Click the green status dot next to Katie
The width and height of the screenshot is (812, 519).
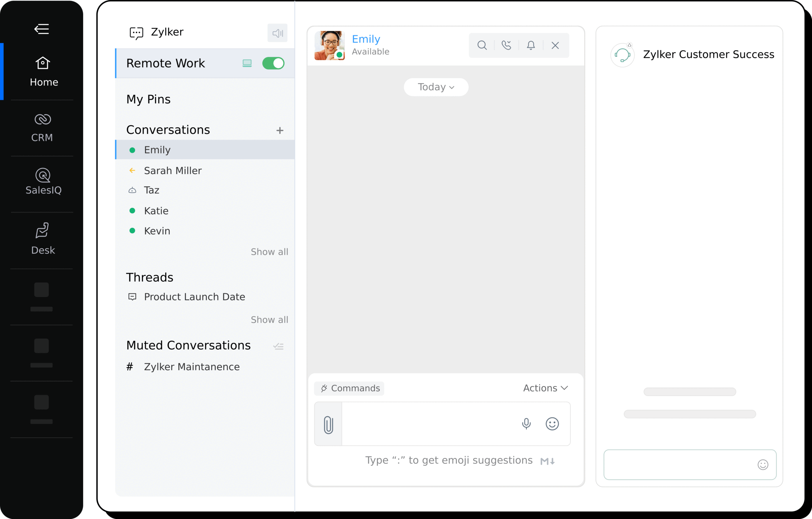click(132, 211)
